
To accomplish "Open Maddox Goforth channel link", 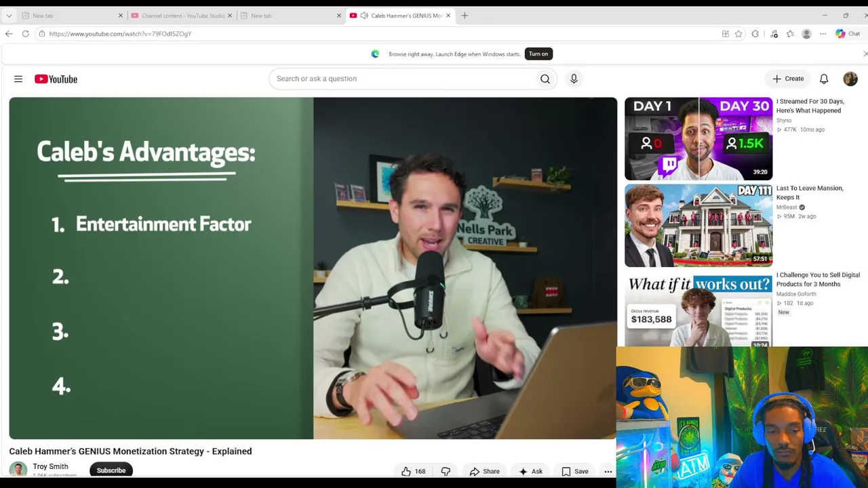I will (796, 294).
